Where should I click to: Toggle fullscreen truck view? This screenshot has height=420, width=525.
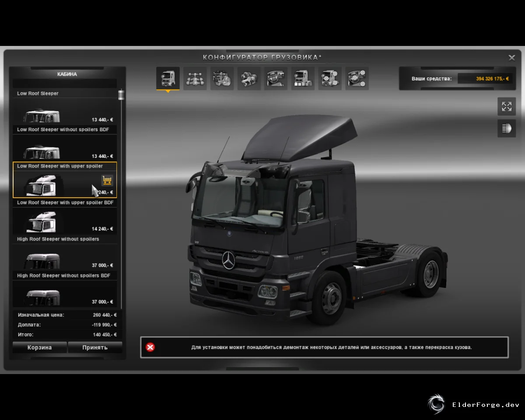507,106
